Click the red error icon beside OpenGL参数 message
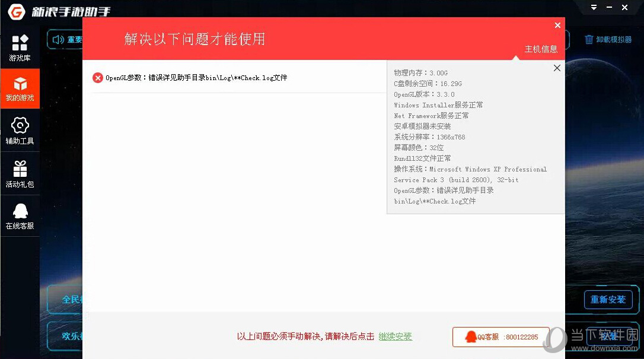 tap(98, 77)
